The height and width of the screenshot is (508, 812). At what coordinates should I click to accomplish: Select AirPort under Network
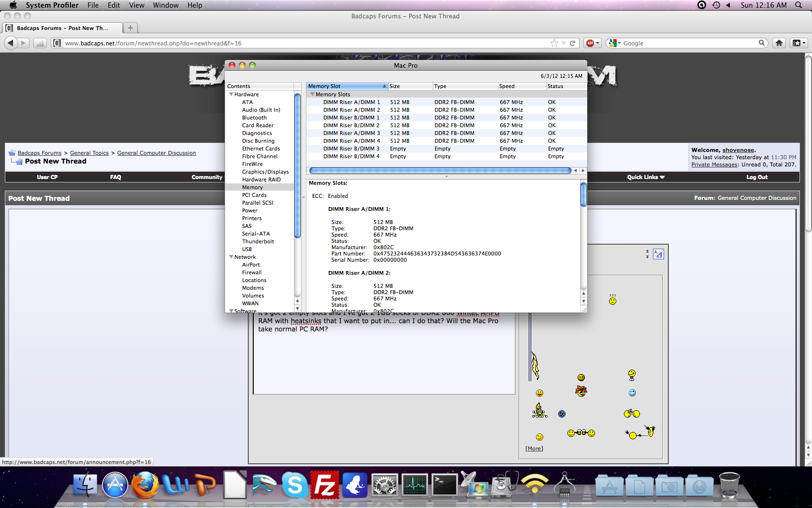pyautogui.click(x=251, y=265)
